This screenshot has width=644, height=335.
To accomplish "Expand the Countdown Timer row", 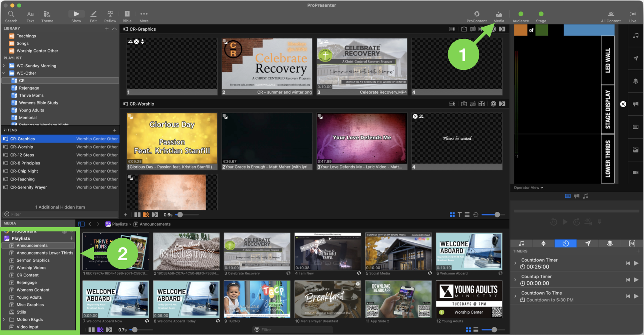I will [x=515, y=263].
